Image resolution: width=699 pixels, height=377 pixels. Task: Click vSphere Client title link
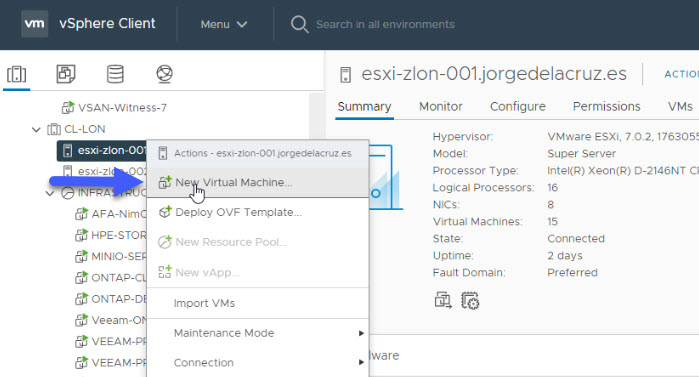[x=107, y=23]
